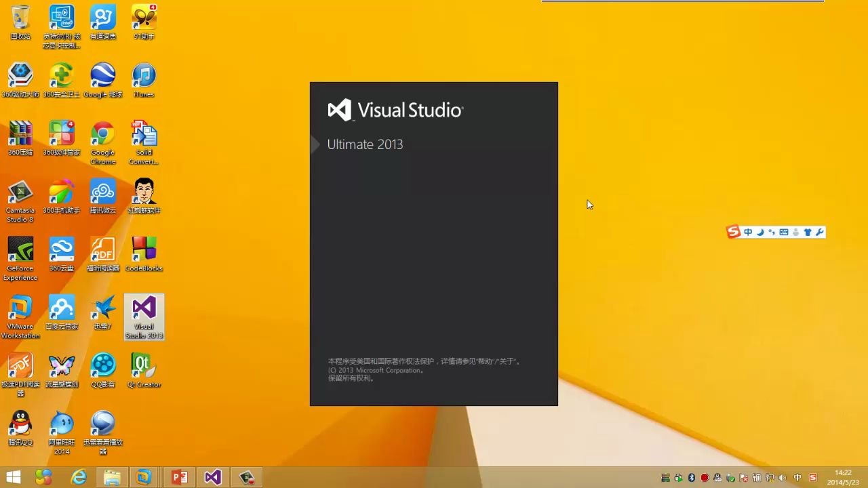The width and height of the screenshot is (868, 488).
Task: Select the Visual Studio 2013 desktop shortcut
Action: click(x=144, y=317)
